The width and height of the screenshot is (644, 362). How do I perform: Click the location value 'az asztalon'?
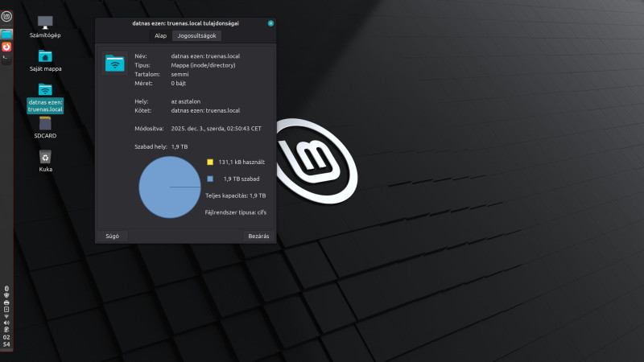186,101
